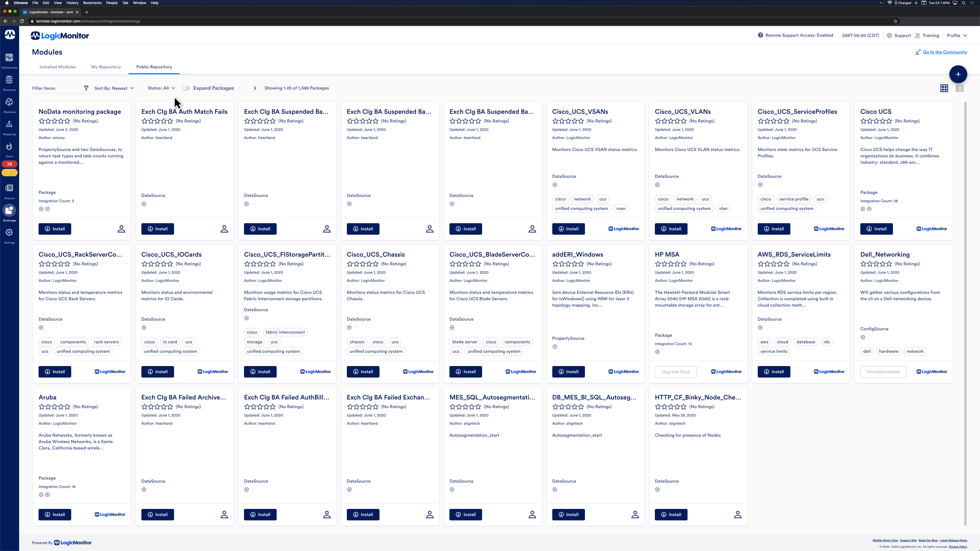This screenshot has width=980, height=551.
Task: Toggle the Expand Packages switch
Action: (186, 88)
